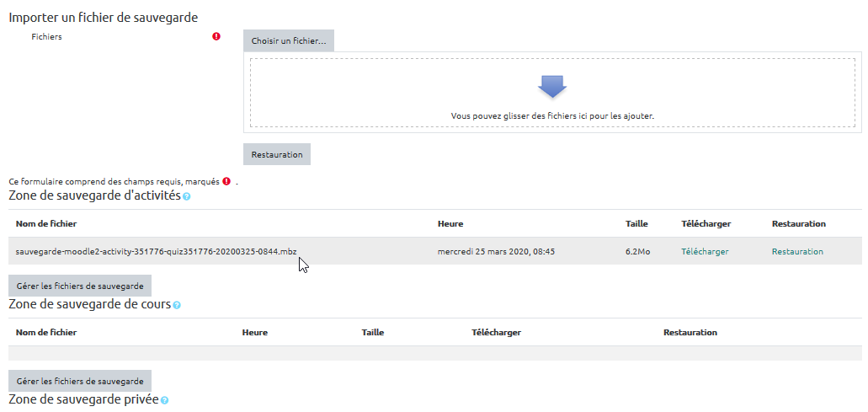Click Heure column header in activités table
The image size is (868, 412).
(x=450, y=223)
